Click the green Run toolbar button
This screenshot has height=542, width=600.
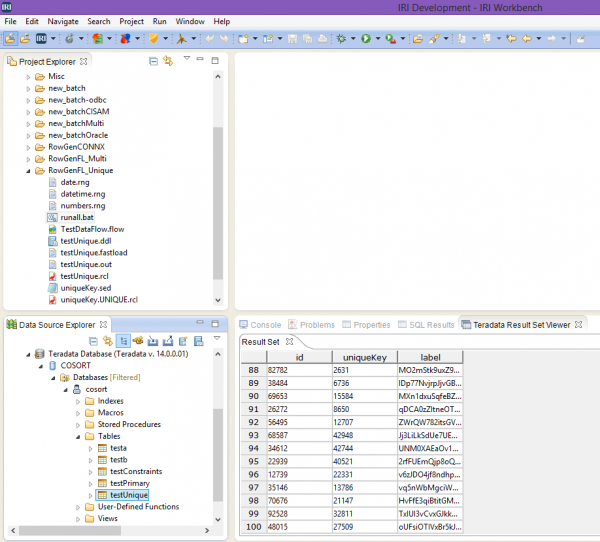(x=366, y=38)
